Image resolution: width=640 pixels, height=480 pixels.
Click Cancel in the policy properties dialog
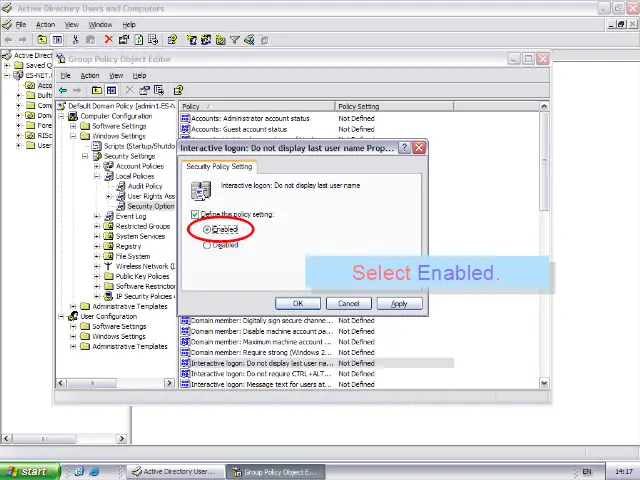[349, 303]
